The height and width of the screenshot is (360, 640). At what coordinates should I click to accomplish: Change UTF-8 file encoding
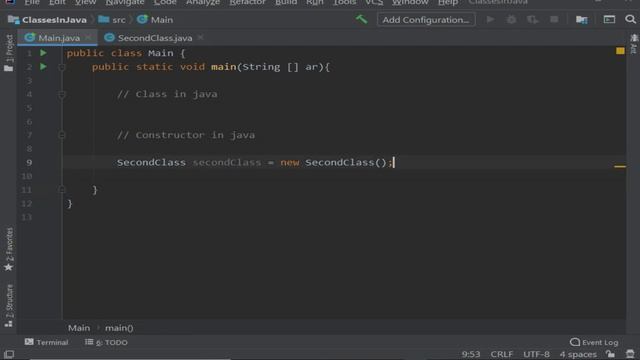(x=536, y=354)
